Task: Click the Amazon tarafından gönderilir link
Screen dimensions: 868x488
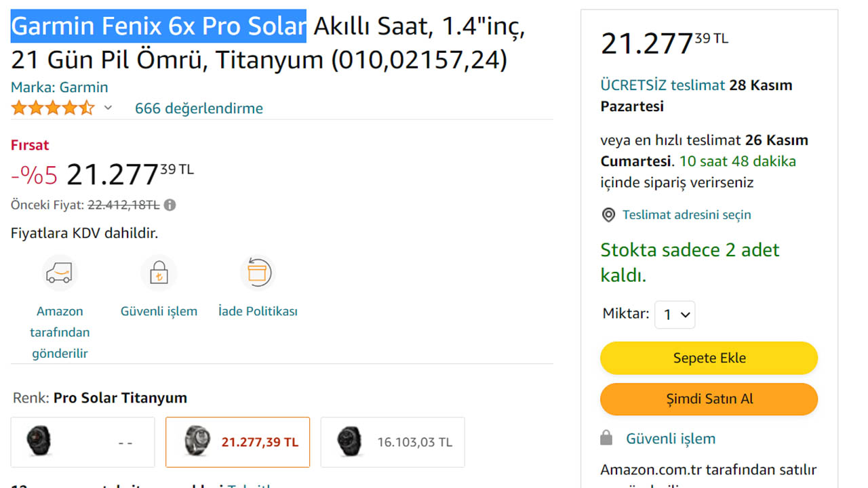Action: [x=60, y=332]
